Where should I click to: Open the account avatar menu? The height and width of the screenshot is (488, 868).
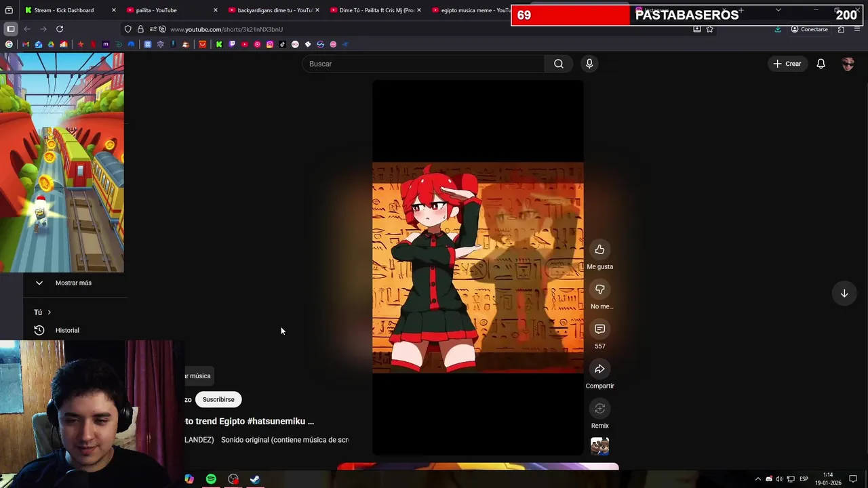click(848, 64)
